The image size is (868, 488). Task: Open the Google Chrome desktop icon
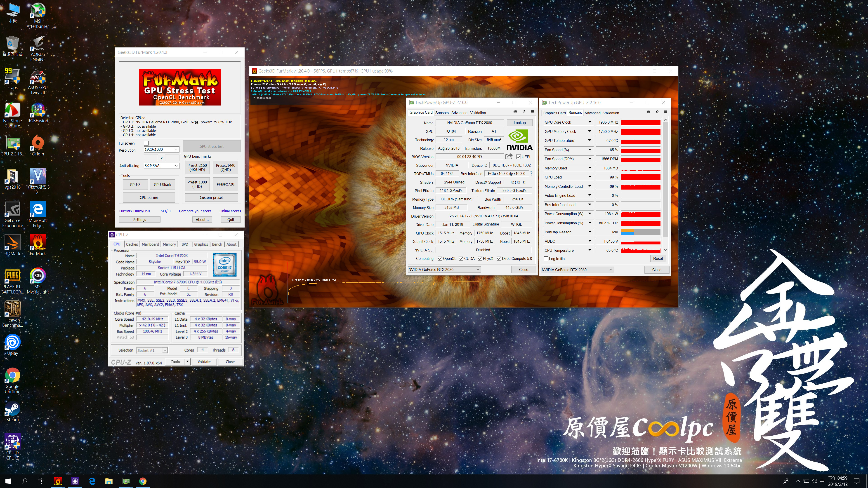click(x=12, y=381)
